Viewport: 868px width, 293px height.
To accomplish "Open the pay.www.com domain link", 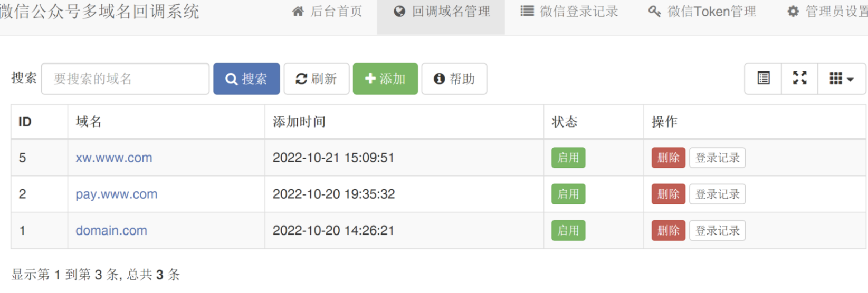I will (x=117, y=194).
